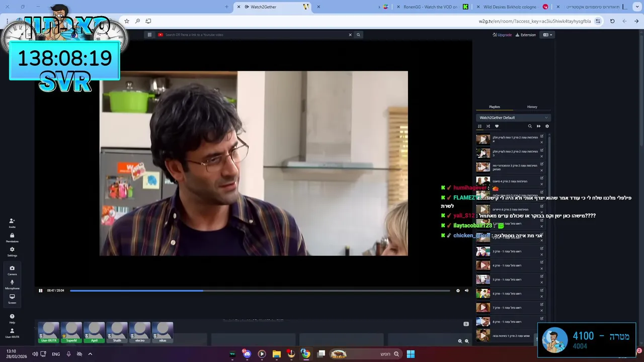Toggle the playlist list view icon
Image resolution: width=644 pixels, height=362 pixels.
[479, 126]
